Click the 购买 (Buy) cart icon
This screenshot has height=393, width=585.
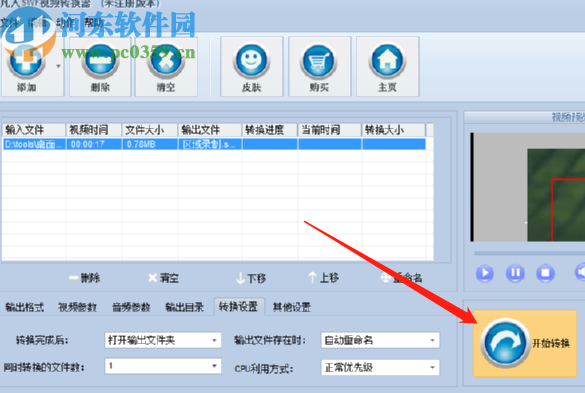[319, 67]
